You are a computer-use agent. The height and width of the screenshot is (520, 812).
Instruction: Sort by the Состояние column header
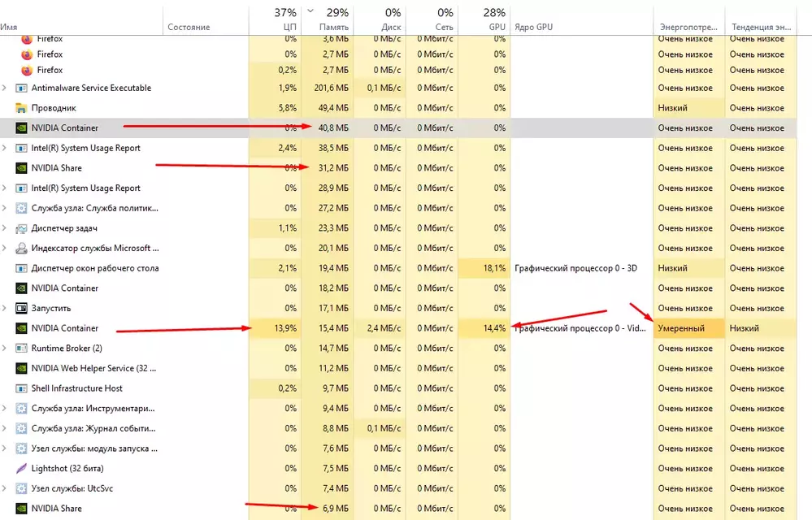tap(206, 20)
